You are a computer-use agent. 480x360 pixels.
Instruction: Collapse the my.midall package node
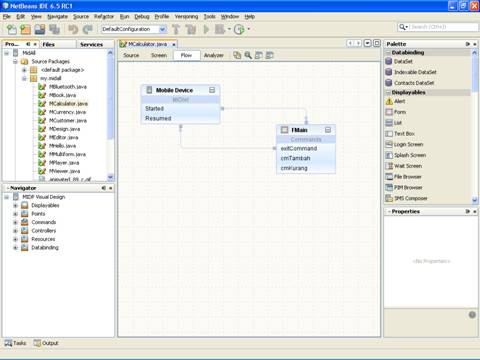(x=24, y=78)
